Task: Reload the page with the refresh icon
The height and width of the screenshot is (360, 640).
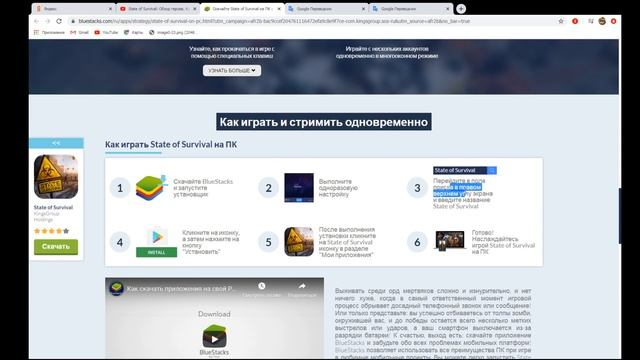Action: tap(59, 21)
